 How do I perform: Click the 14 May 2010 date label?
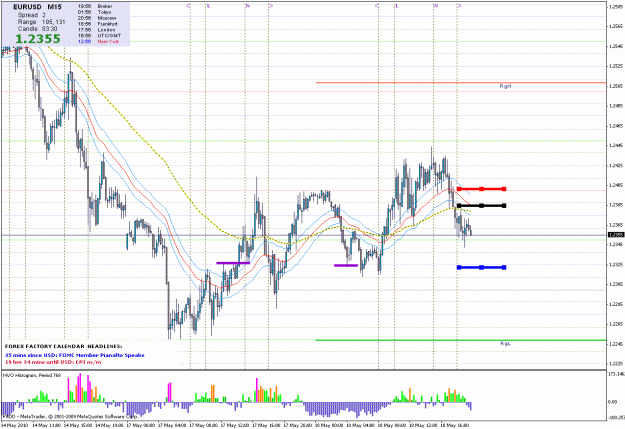pos(14,425)
